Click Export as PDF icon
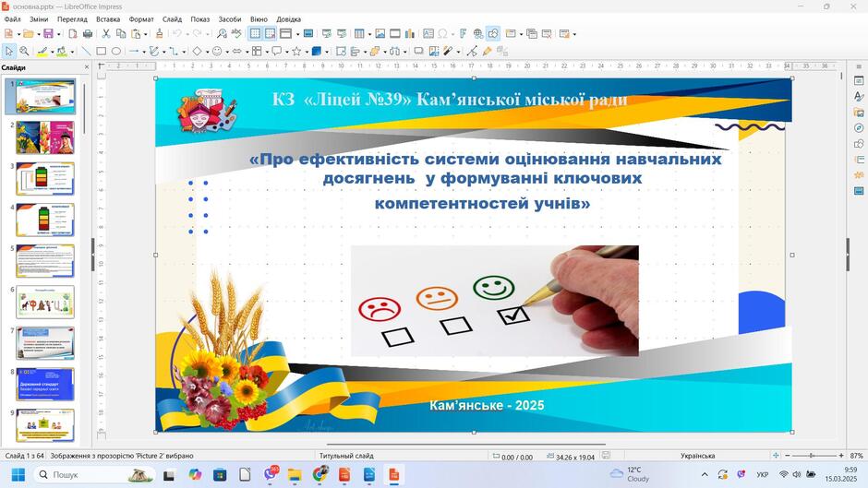 click(73, 34)
